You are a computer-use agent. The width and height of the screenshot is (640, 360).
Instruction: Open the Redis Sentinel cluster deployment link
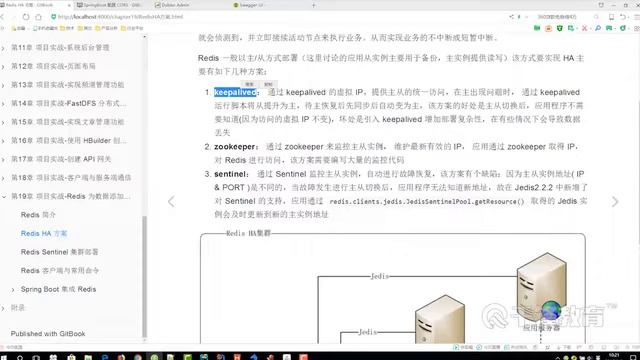point(59,252)
